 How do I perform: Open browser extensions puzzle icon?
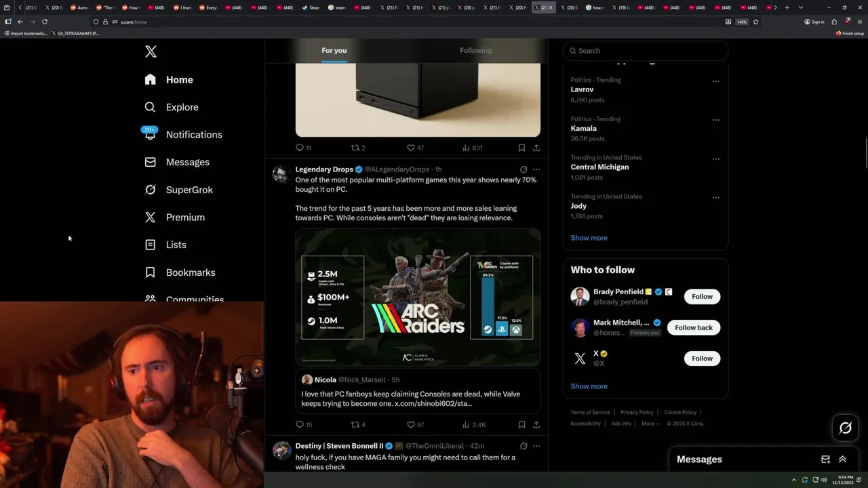point(834,22)
